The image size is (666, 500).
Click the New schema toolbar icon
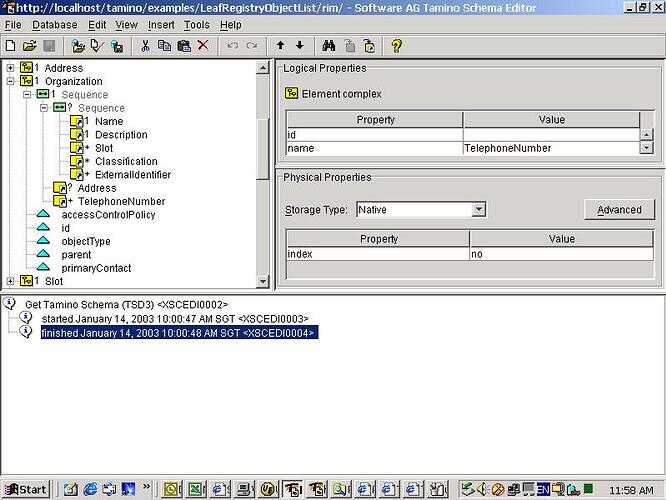(11, 45)
